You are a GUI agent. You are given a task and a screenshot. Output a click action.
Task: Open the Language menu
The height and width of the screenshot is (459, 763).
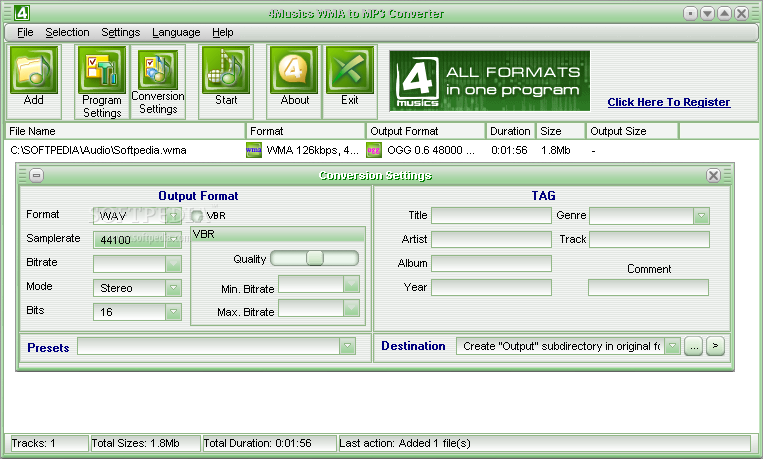pyautogui.click(x=176, y=32)
